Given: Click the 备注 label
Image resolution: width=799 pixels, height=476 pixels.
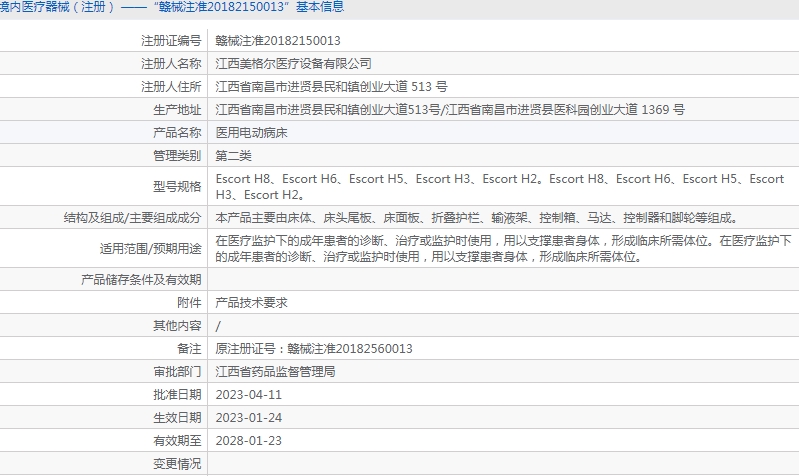Looking at the screenshot, I should click(189, 349).
